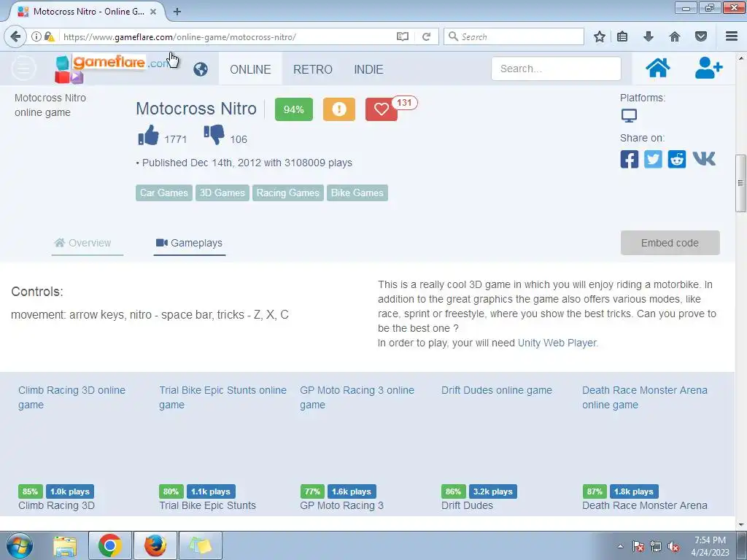This screenshot has height=560, width=747.
Task: Click the scrollbar down arrow
Action: (x=741, y=524)
